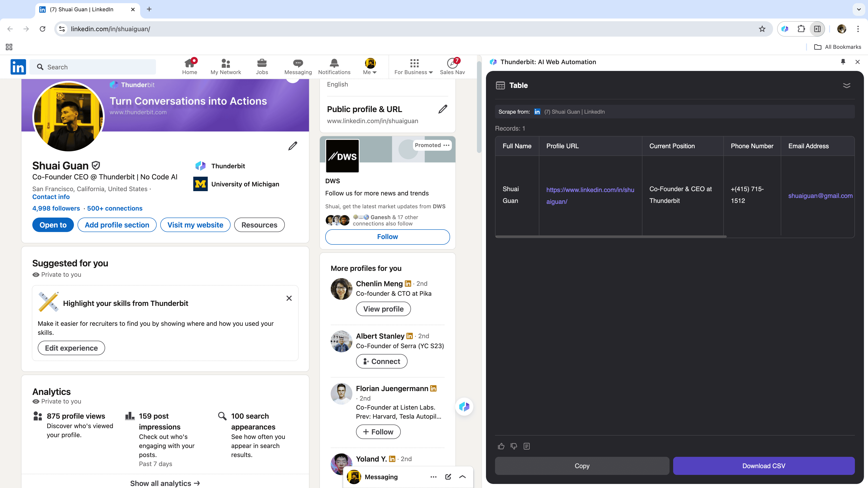Click the notes icon beside thumbs down
The height and width of the screenshot is (488, 868).
(527, 446)
